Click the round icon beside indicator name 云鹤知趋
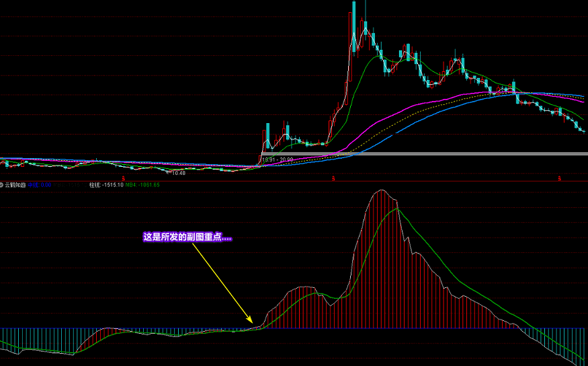Viewport: 588px width, 366px height. click(x=2, y=185)
